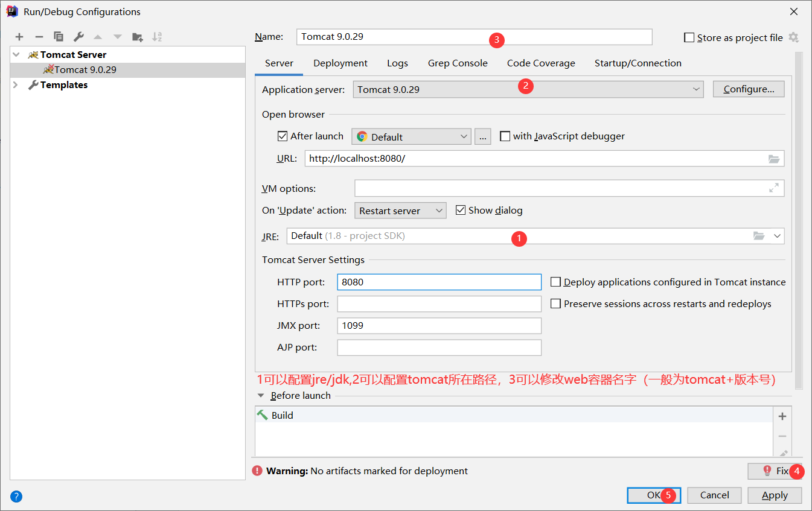
Task: Focus the AJP port field
Action: [x=440, y=348]
